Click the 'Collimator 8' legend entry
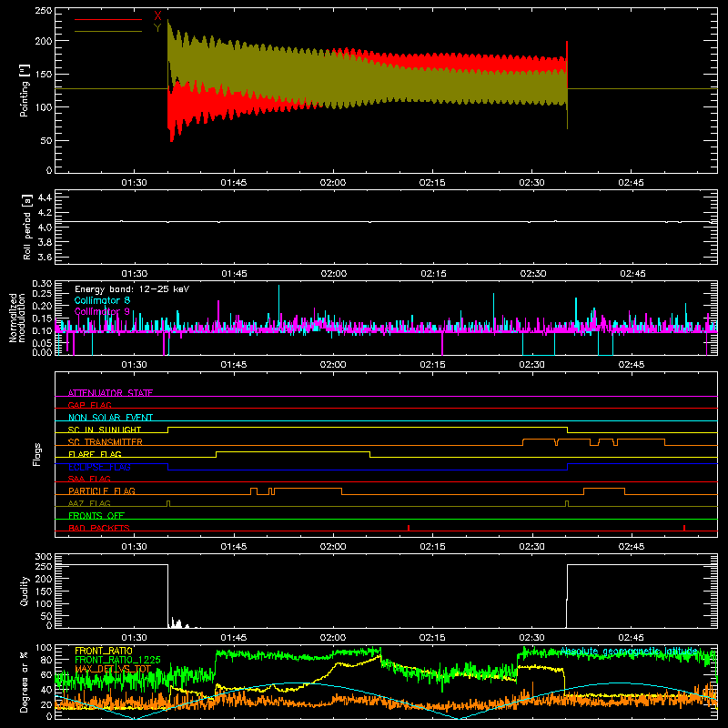This screenshot has width=728, height=728. pos(102,300)
